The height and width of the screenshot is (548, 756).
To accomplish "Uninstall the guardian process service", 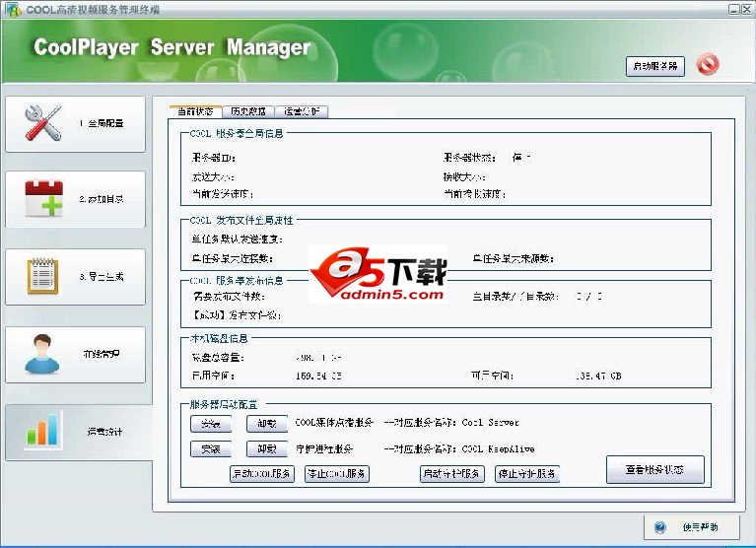I will point(267,449).
